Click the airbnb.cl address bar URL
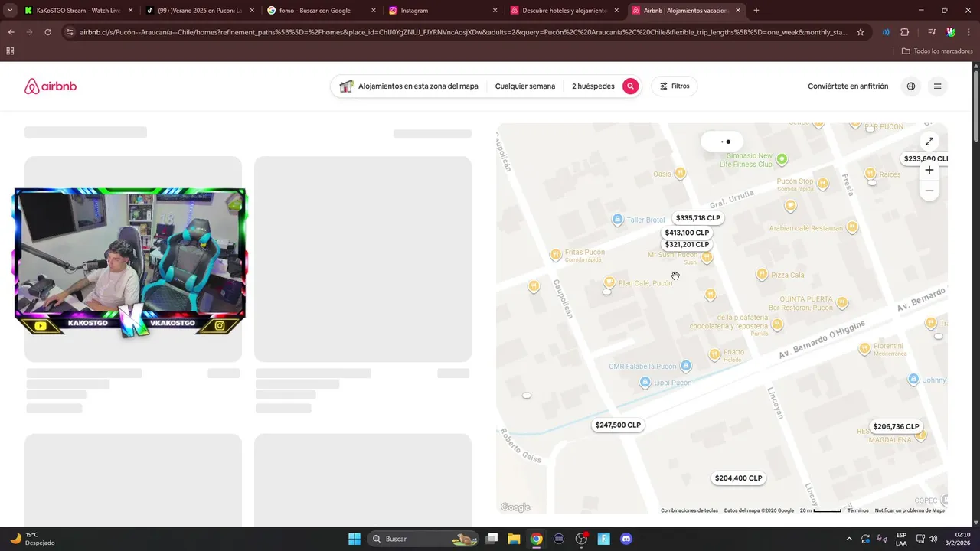This screenshot has width=980, height=551. pyautogui.click(x=463, y=32)
